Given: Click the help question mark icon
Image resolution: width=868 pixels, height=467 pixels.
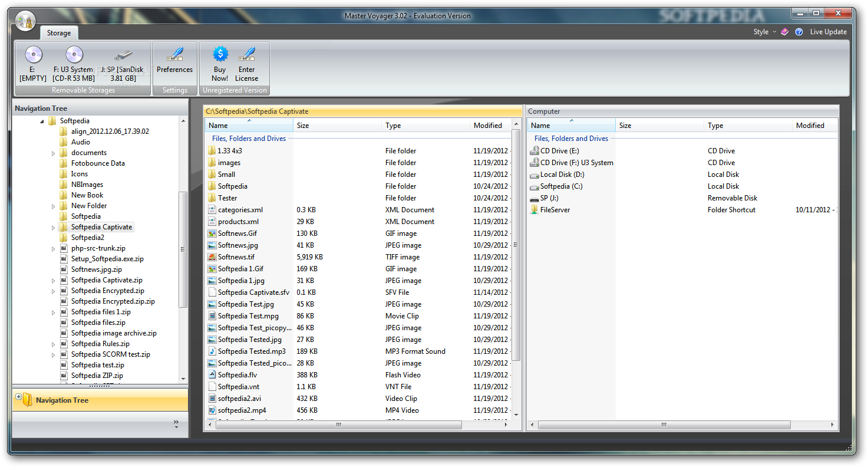Looking at the screenshot, I should pos(799,32).
